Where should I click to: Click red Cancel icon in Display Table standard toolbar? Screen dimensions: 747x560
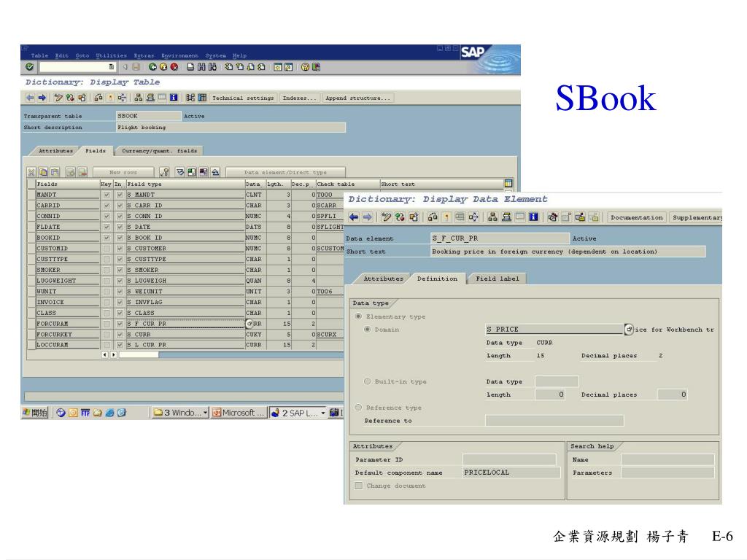(x=174, y=67)
